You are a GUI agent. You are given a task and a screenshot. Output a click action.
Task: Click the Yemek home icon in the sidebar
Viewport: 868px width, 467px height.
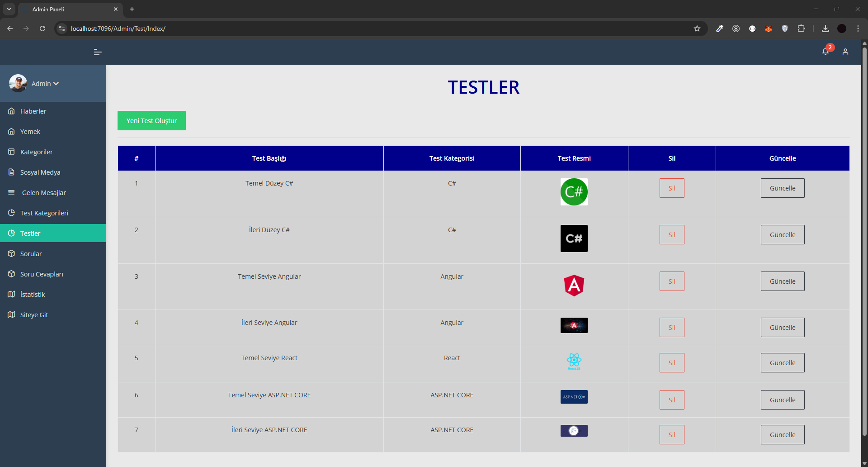point(11,131)
